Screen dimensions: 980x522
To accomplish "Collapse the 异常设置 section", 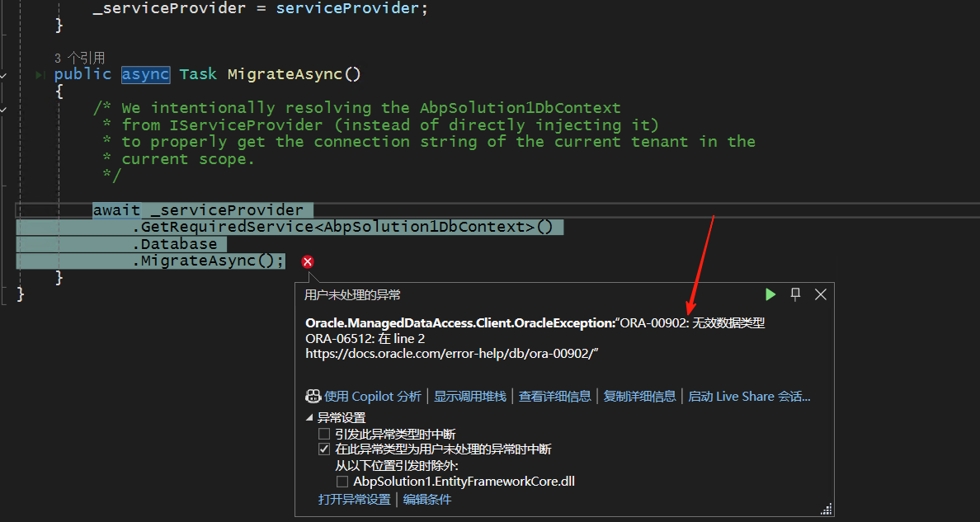I will click(309, 417).
